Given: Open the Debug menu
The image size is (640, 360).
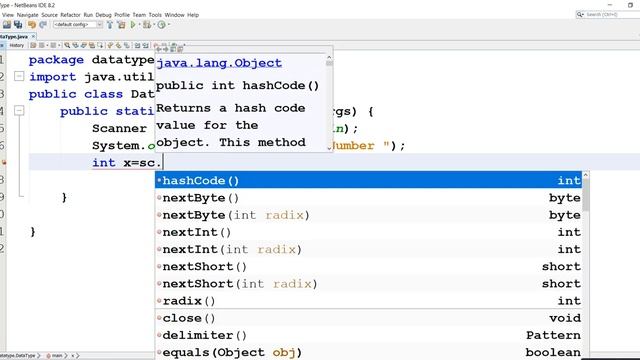Looking at the screenshot, I should pyautogui.click(x=103, y=15).
